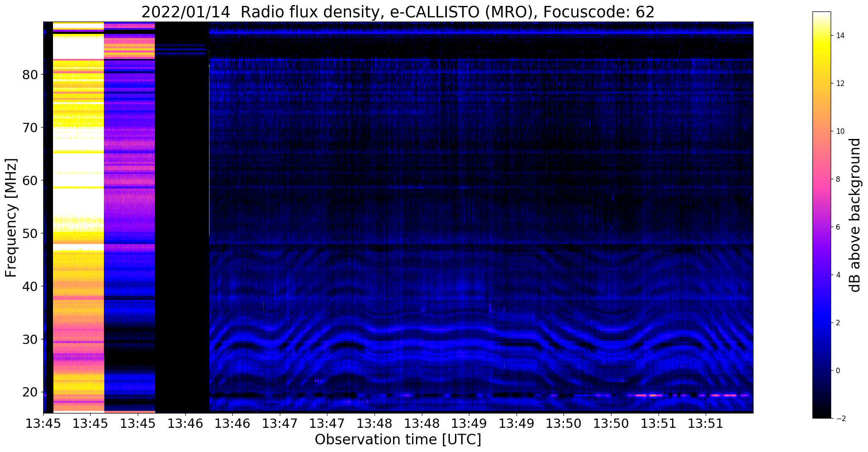Click the colorbar tick value 10
Screen dimensions: 868x452
(x=840, y=131)
